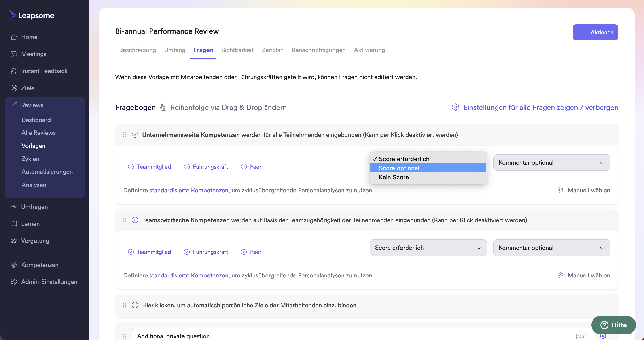Switch to Aktivierung tab
Image resolution: width=644 pixels, height=340 pixels.
(x=369, y=50)
